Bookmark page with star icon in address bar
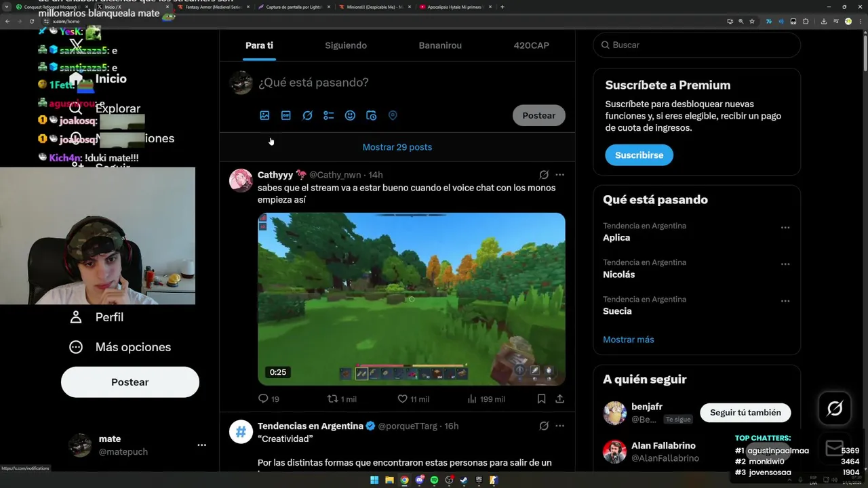This screenshot has height=488, width=868. 752,21
